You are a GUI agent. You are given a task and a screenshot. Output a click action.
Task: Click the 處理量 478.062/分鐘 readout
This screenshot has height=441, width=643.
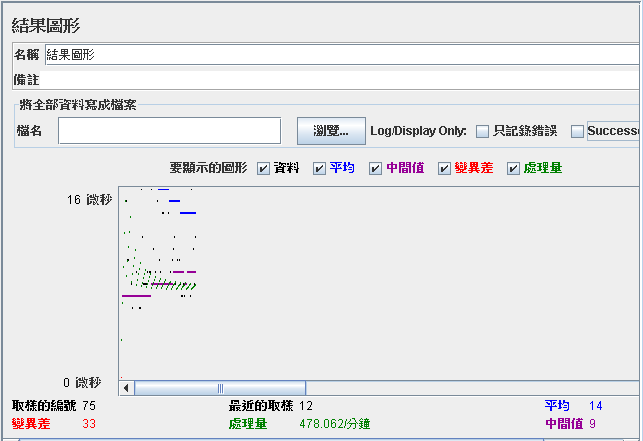(335, 423)
